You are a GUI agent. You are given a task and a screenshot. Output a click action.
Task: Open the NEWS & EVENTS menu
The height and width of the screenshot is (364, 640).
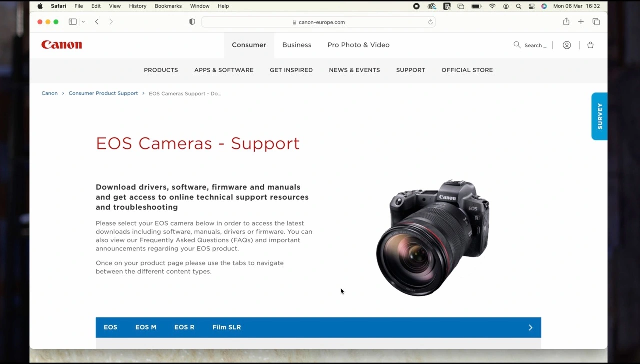click(x=354, y=70)
